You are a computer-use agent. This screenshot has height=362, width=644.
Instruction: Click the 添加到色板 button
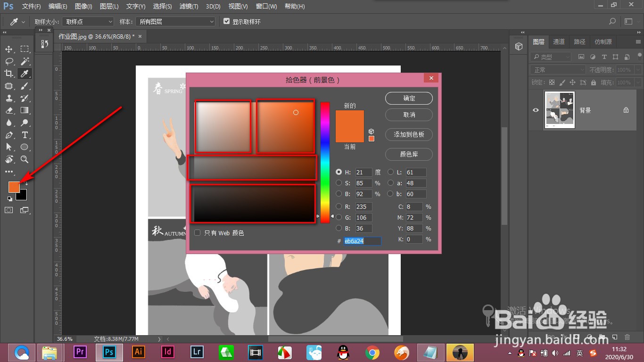tap(409, 134)
